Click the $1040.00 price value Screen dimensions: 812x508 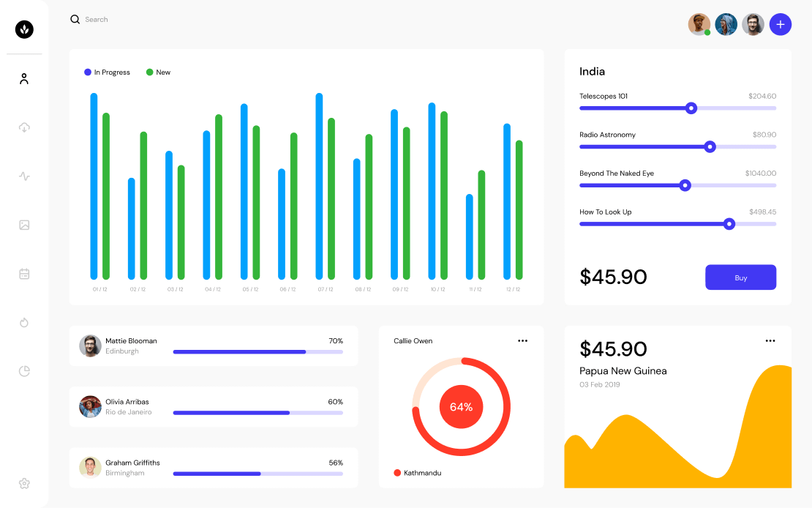pyautogui.click(x=760, y=173)
